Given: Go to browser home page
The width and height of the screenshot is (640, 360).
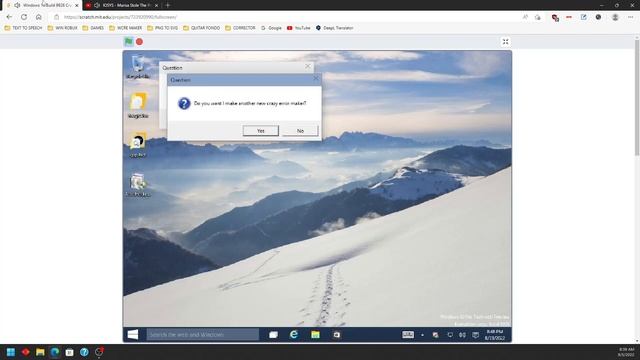Looking at the screenshot, I should pyautogui.click(x=38, y=17).
